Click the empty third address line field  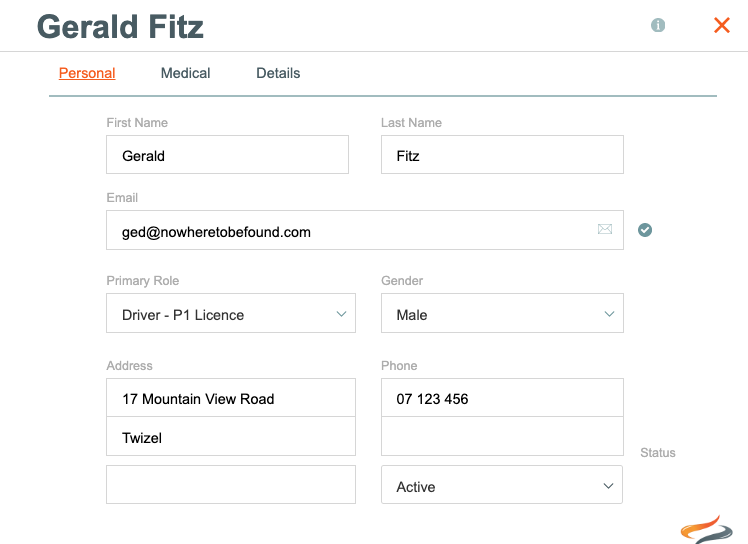point(231,485)
